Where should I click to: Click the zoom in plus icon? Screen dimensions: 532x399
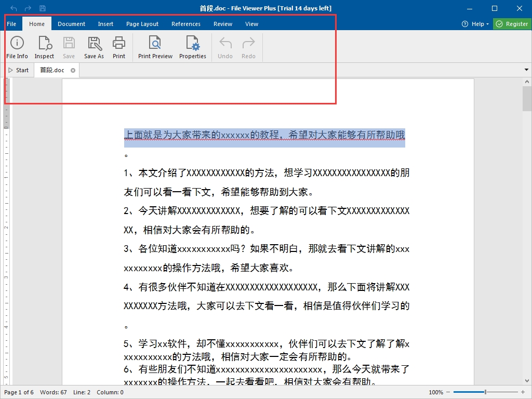pos(523,392)
